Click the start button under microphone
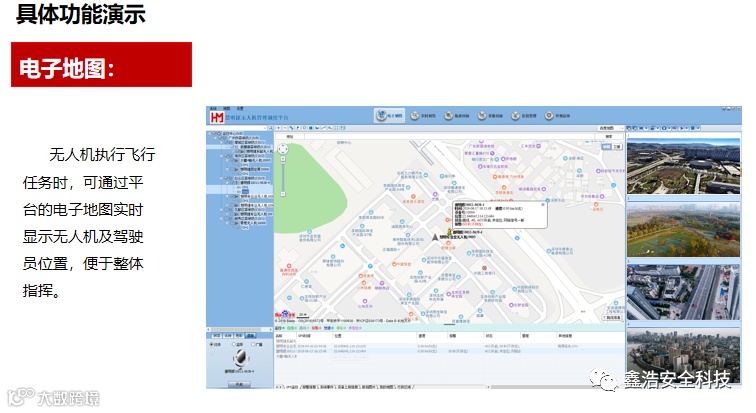 240,385
